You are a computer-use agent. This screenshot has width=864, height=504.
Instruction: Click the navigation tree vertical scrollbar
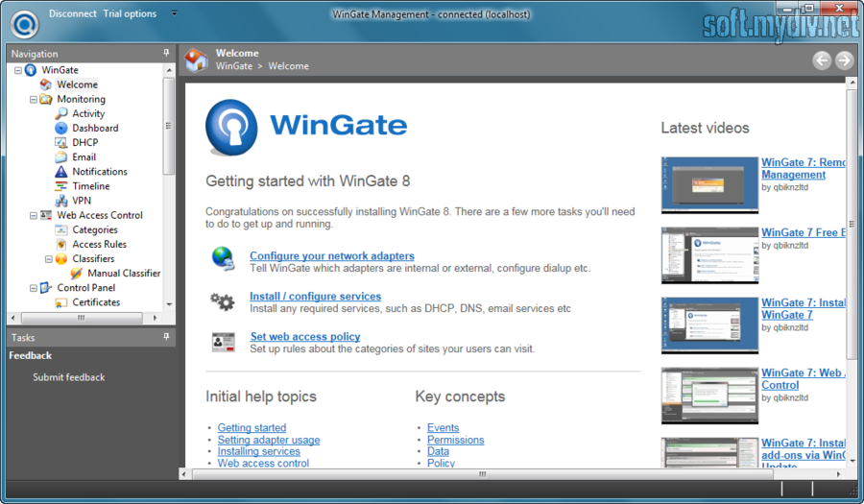169,126
